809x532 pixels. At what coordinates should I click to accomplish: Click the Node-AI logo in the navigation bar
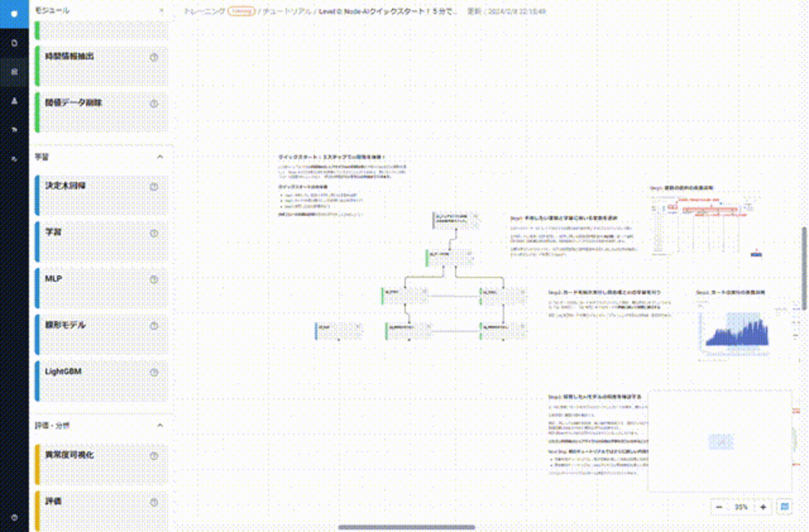14,14
